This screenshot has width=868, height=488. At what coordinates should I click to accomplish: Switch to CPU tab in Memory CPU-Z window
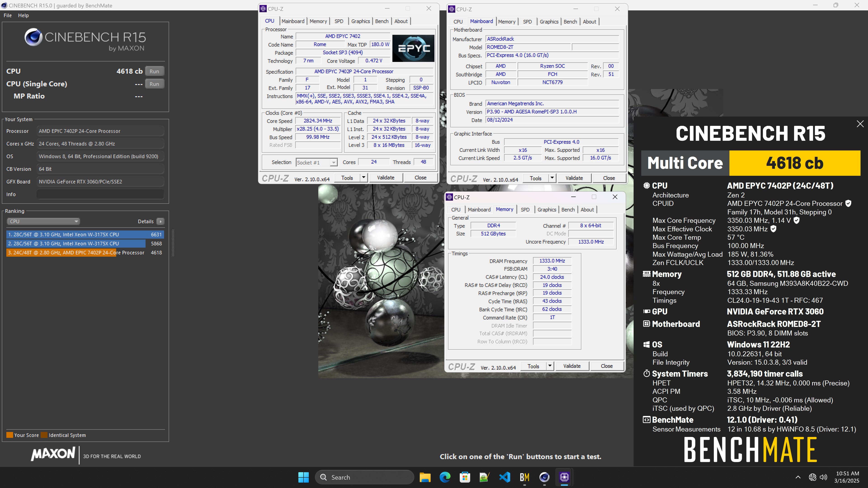[455, 209]
